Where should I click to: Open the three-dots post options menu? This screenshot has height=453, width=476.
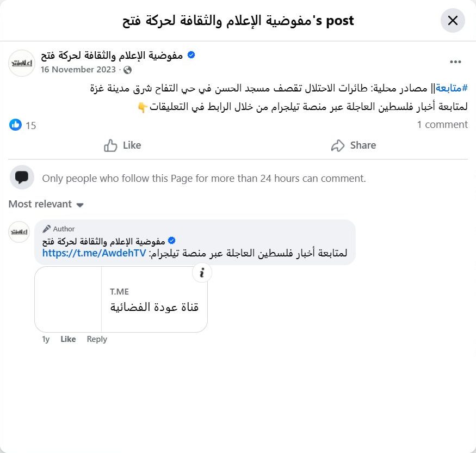click(x=455, y=62)
